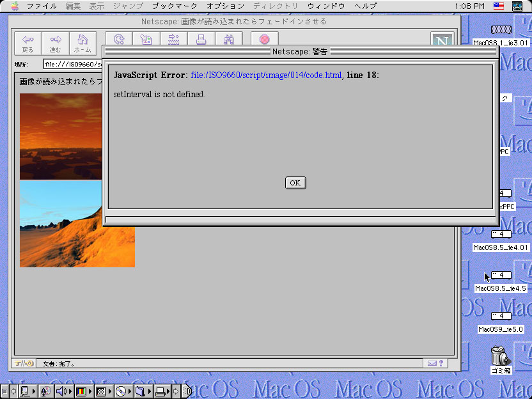The image size is (532, 399).
Task: Click the clock showing 1:08 PM
Action: point(469,6)
